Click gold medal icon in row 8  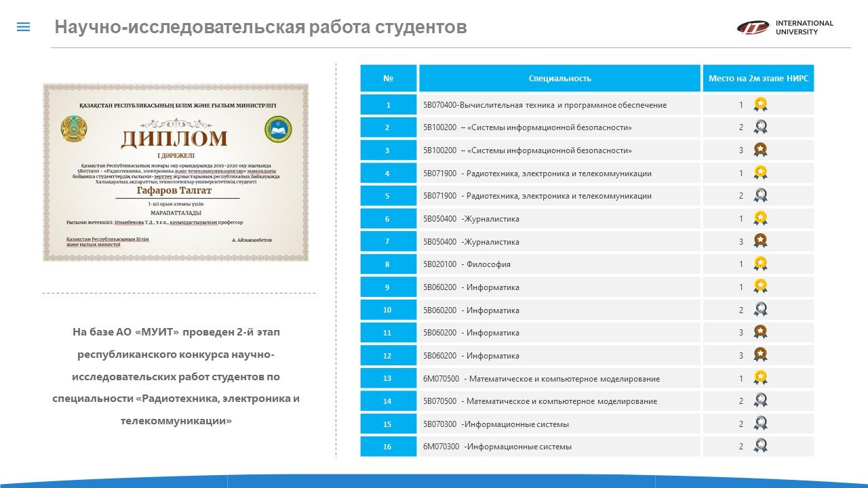pyautogui.click(x=761, y=264)
